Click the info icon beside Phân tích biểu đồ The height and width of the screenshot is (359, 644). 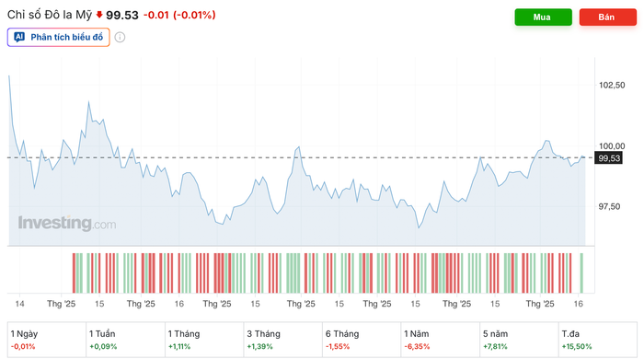pyautogui.click(x=120, y=38)
